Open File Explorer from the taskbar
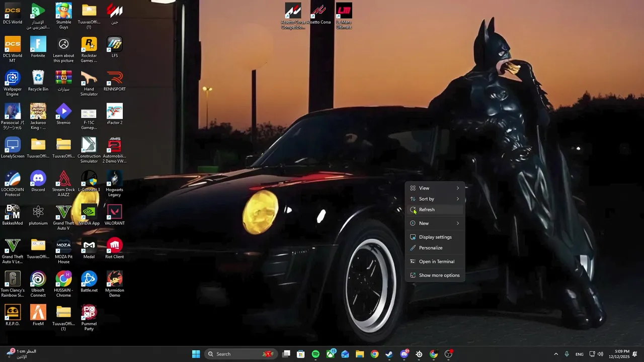The height and width of the screenshot is (362, 644). [x=360, y=354]
